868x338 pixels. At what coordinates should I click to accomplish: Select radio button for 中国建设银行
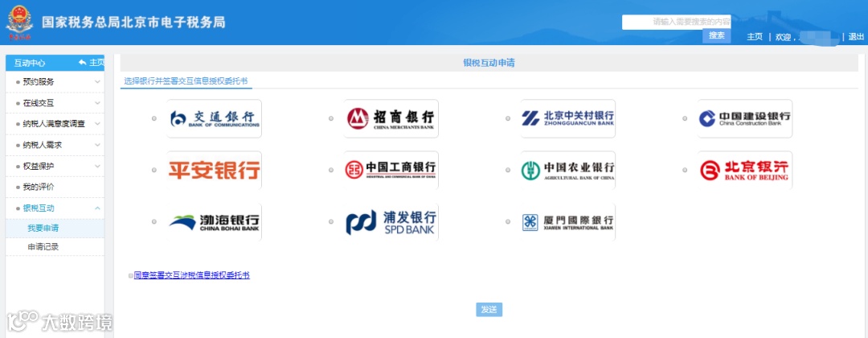(685, 118)
